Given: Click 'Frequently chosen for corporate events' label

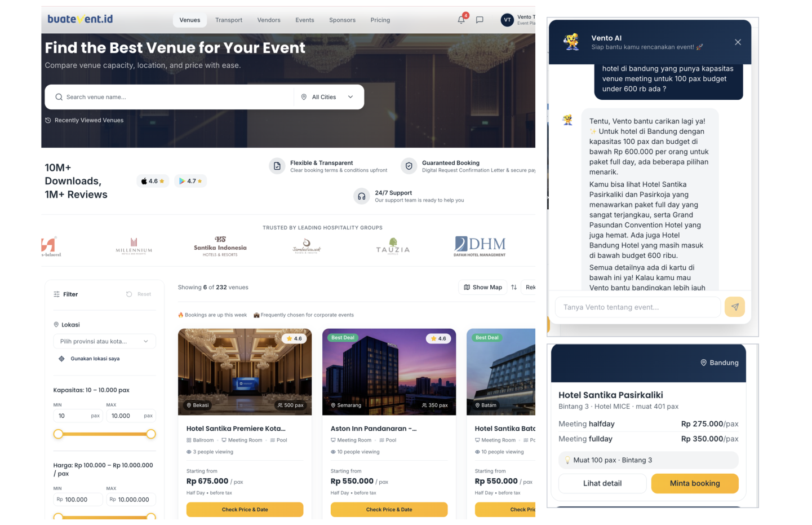Looking at the screenshot, I should click(x=304, y=315).
